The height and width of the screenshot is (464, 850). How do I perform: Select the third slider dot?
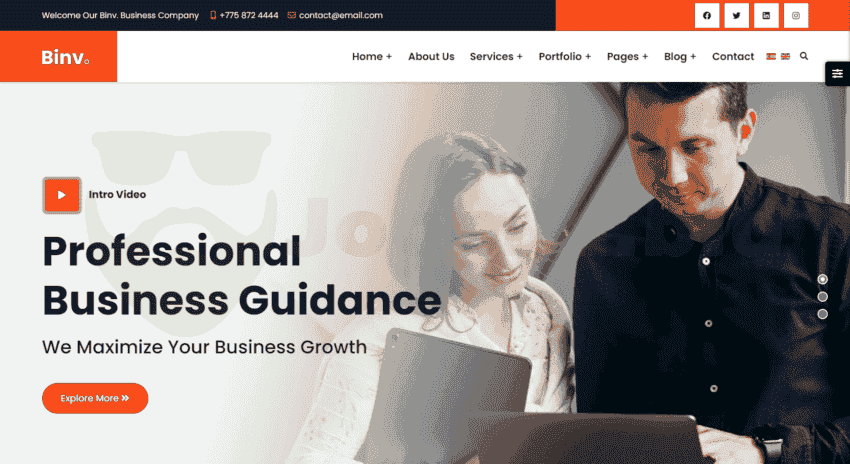point(822,314)
